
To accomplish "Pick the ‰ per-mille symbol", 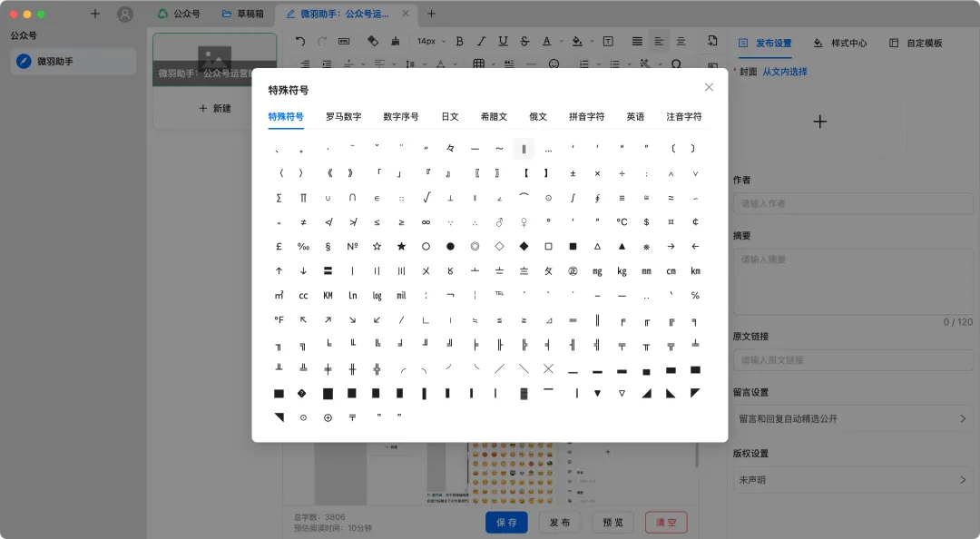I will click(x=303, y=247).
